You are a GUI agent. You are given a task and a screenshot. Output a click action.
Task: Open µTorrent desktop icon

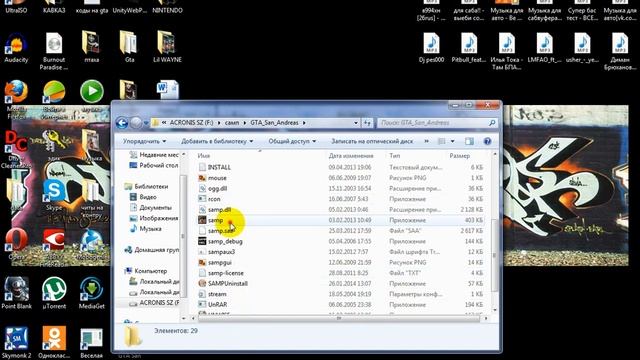point(54,292)
